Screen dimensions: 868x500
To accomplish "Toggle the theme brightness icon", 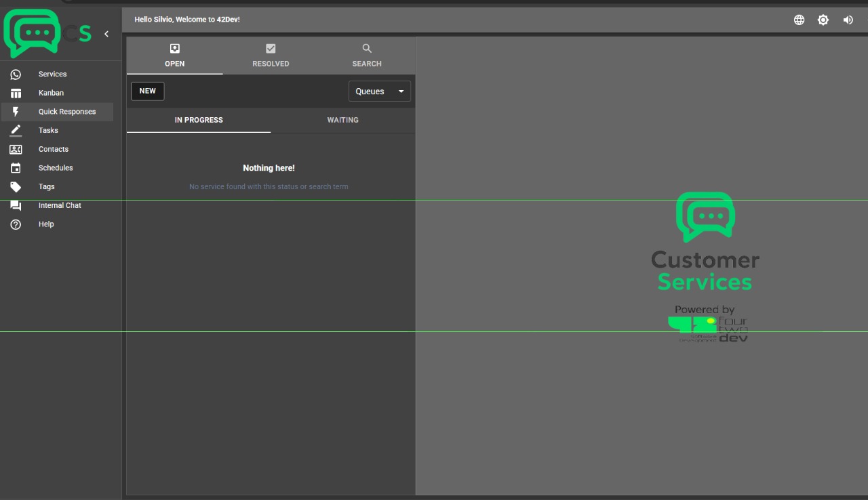I will tap(823, 20).
